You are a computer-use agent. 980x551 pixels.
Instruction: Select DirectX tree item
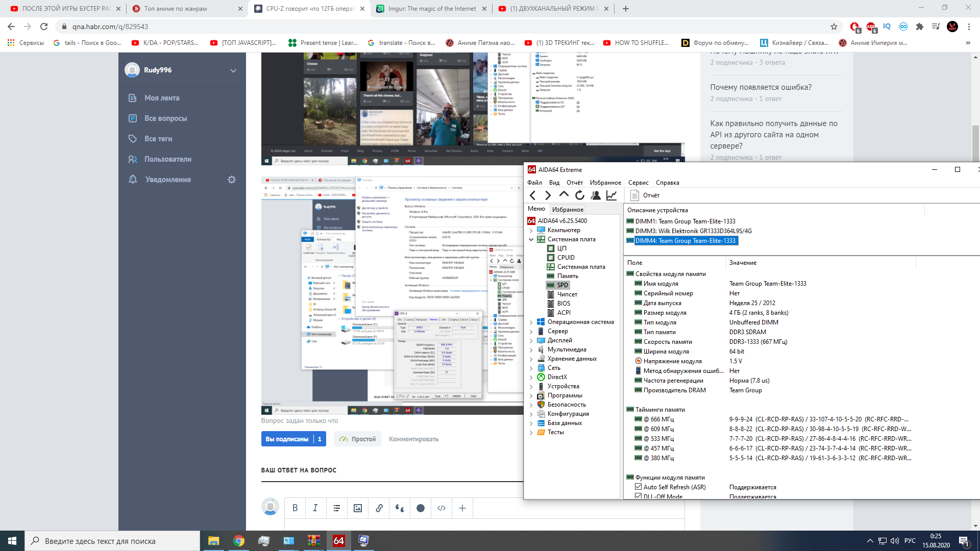[557, 377]
